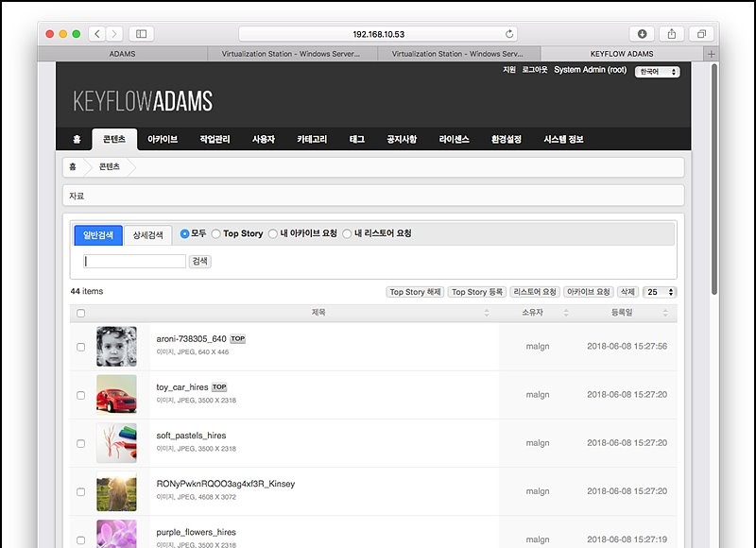Click the 검색 button

coord(200,261)
